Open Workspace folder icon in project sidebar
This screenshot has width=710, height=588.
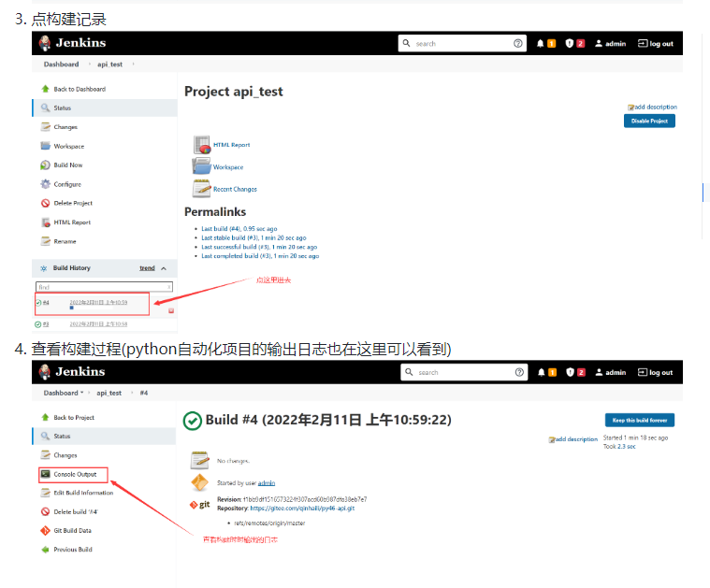[45, 146]
